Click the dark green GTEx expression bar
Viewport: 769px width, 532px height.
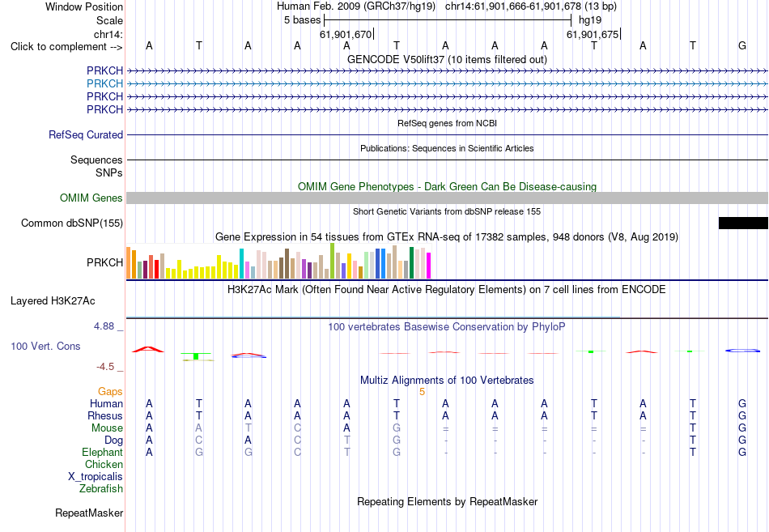[x=411, y=262]
